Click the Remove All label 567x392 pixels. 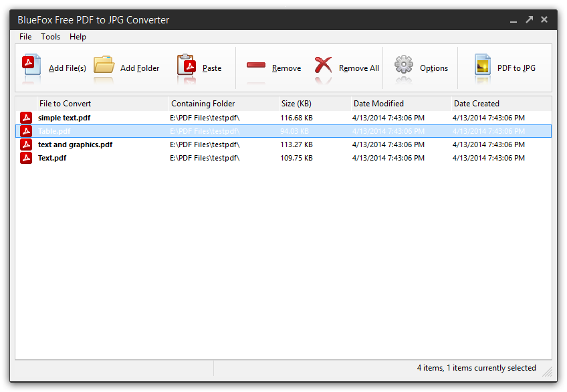[x=358, y=68]
